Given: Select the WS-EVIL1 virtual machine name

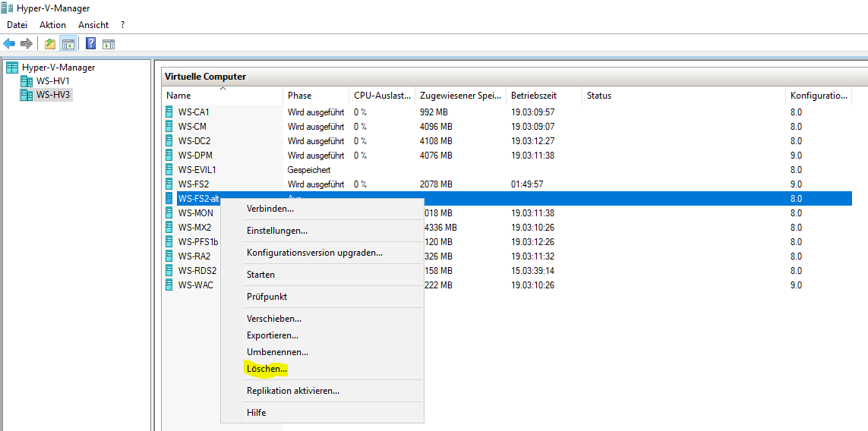Looking at the screenshot, I should click(x=197, y=169).
